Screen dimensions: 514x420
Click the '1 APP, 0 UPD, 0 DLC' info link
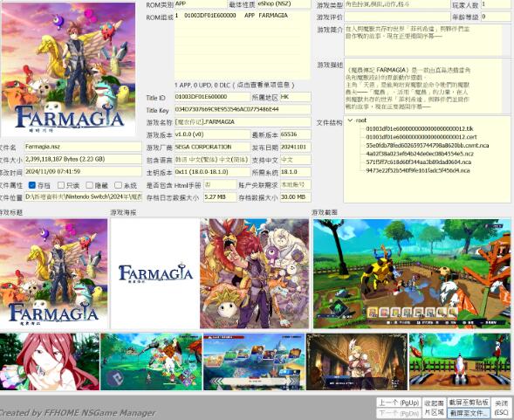point(235,85)
